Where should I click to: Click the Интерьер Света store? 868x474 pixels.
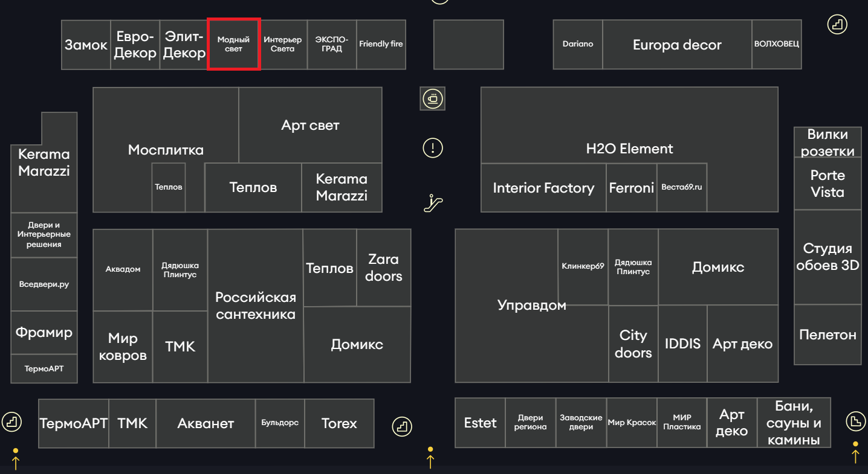(x=283, y=45)
